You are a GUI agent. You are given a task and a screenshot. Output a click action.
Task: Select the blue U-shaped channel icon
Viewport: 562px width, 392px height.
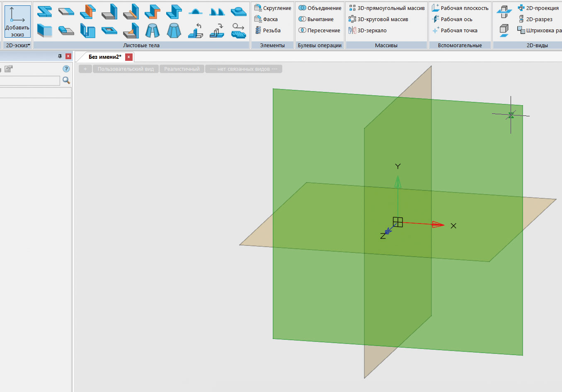[87, 31]
